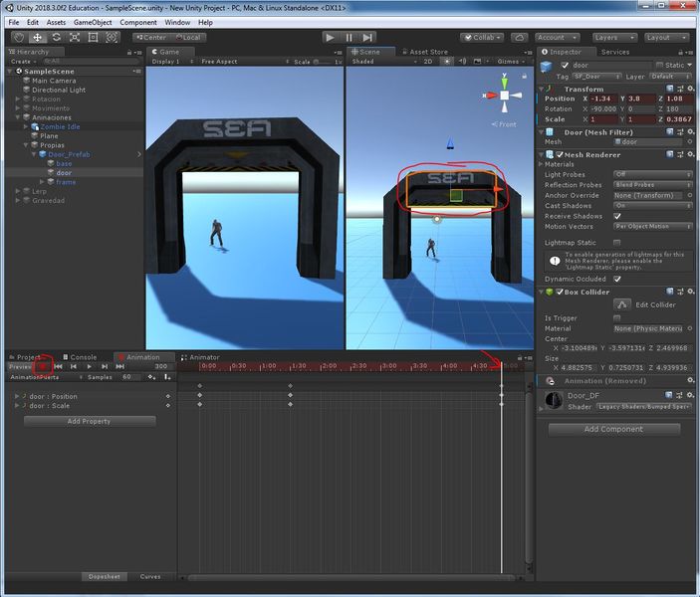Toggle scene lighting icon
The image size is (700, 597).
point(446,61)
